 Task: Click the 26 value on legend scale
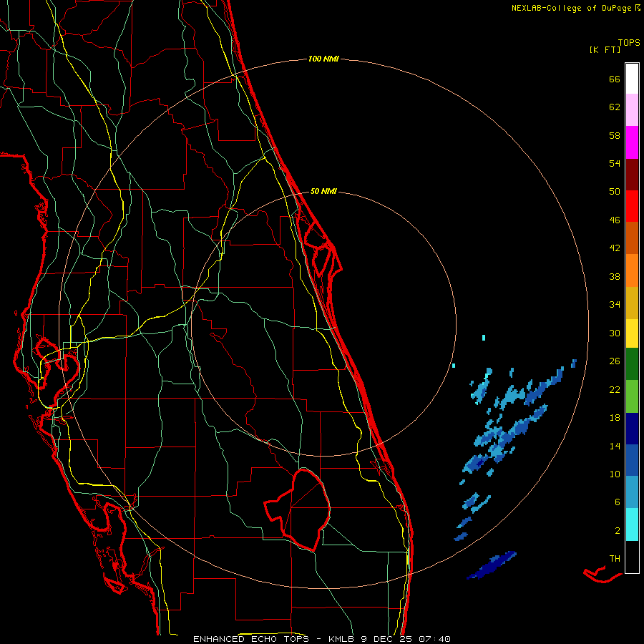click(x=615, y=361)
